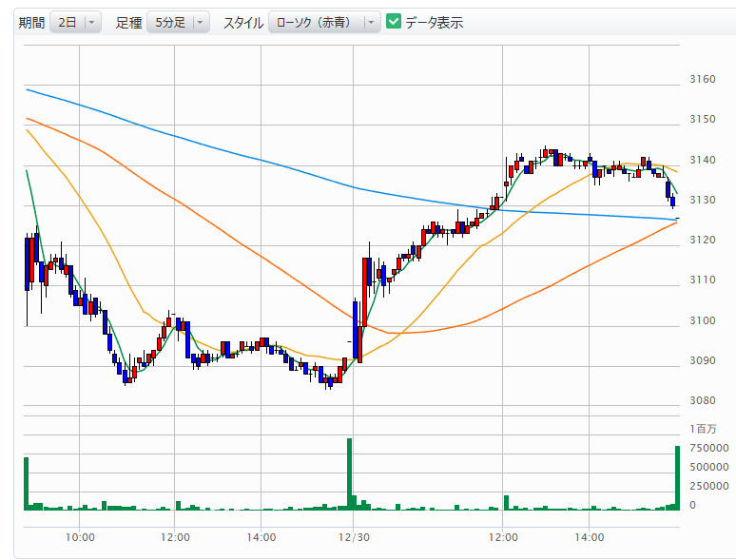
Task: Click the last blue candlestick at right edge
Action: point(672,201)
